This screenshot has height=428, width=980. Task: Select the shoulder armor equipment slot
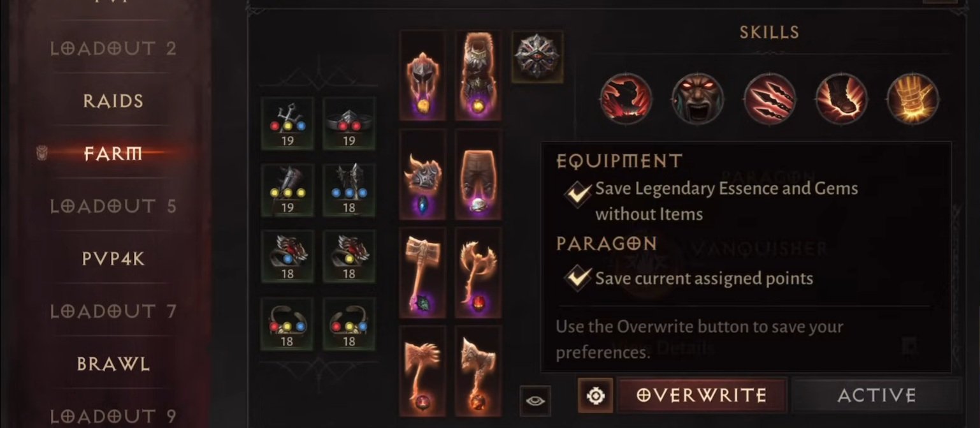coord(422,175)
